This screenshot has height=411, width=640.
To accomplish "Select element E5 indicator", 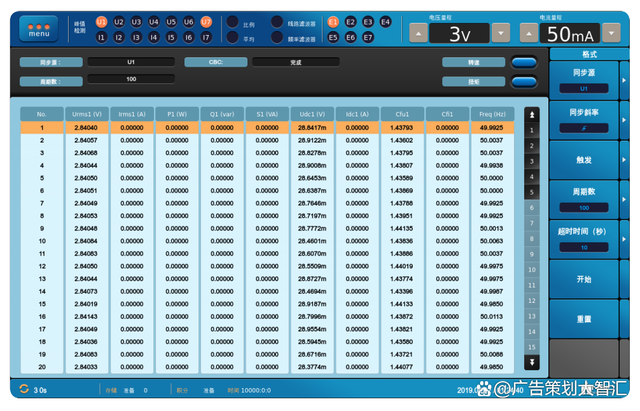I will [x=333, y=38].
